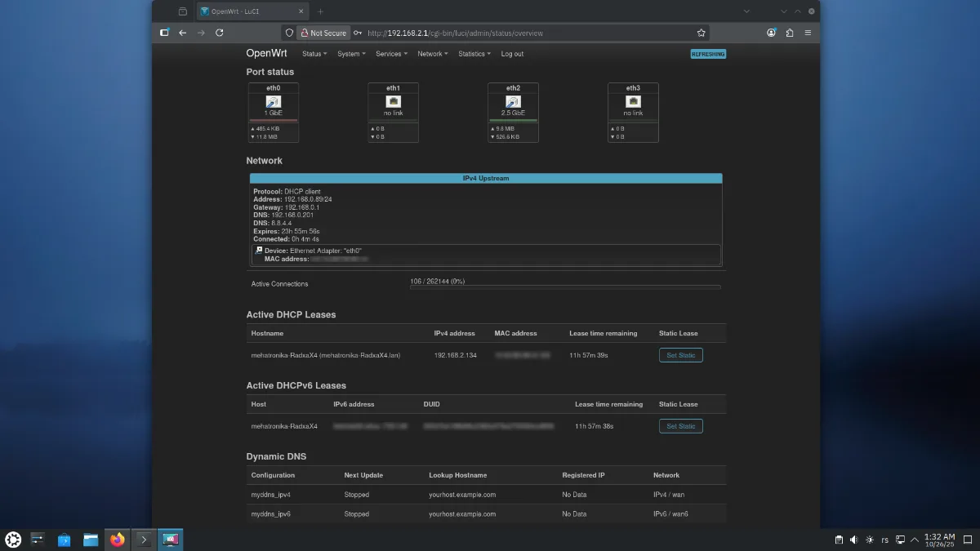Toggle the Firefox sidebar button
The image size is (980, 551).
tap(164, 33)
